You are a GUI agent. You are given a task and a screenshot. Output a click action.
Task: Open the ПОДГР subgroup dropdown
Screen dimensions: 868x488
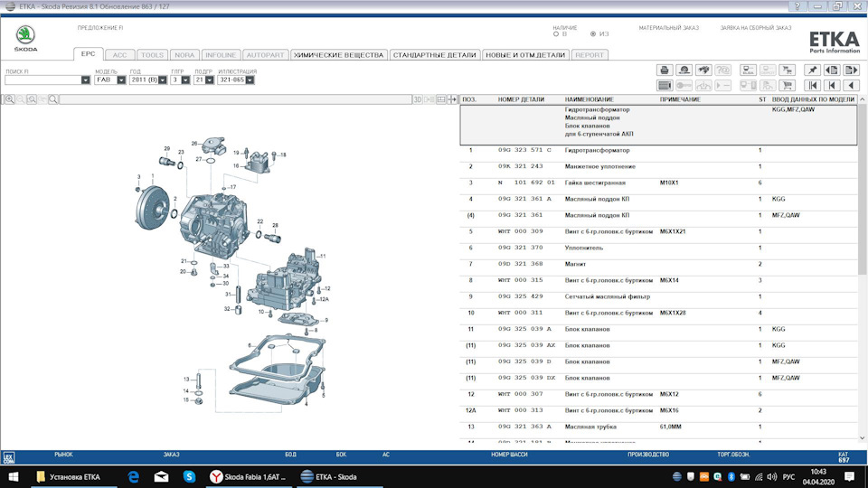coord(209,80)
